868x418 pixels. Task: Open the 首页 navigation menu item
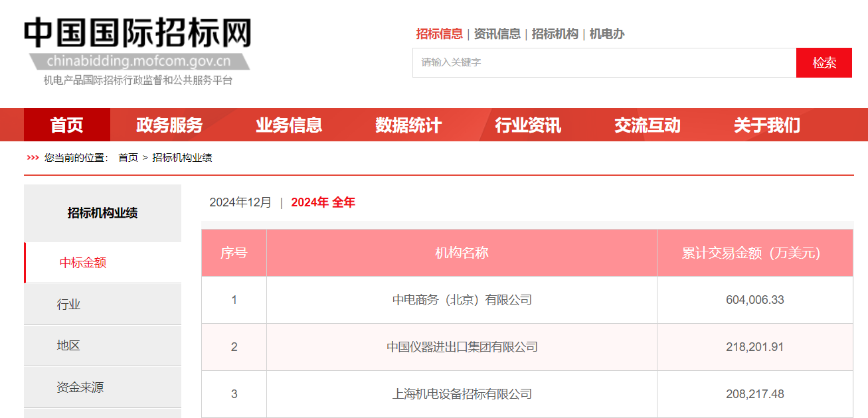[67, 125]
